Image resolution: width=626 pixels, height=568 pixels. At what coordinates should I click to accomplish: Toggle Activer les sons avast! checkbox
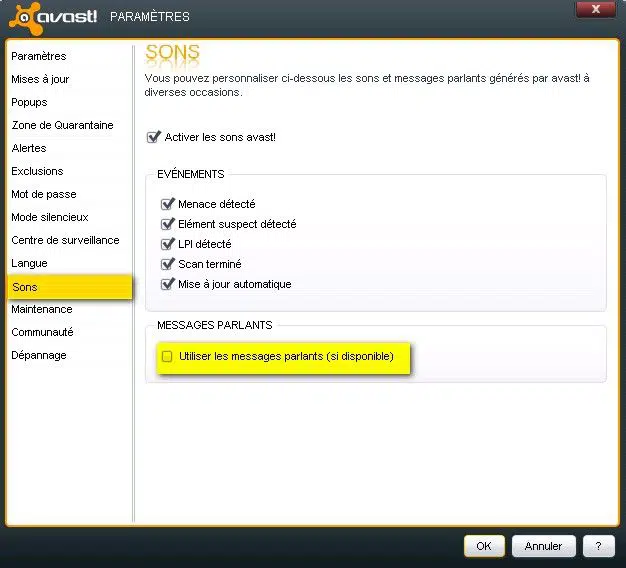pos(153,137)
